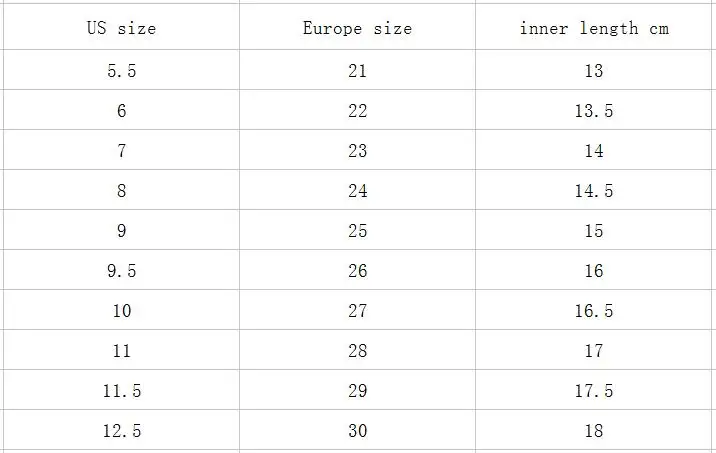Select the US size 9.5 cell
Image resolution: width=716 pixels, height=453 pixels.
[121, 270]
